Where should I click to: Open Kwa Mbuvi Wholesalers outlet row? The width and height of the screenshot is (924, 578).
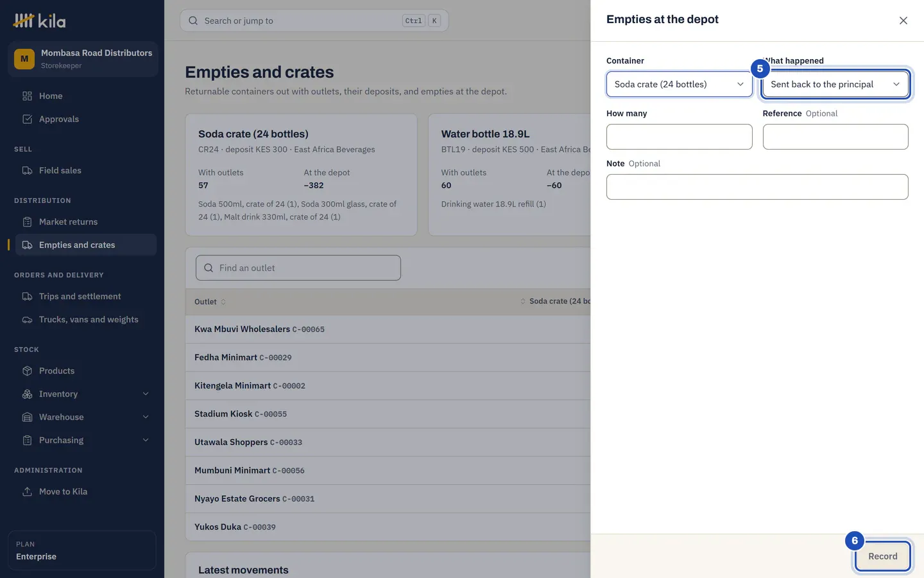pyautogui.click(x=388, y=329)
